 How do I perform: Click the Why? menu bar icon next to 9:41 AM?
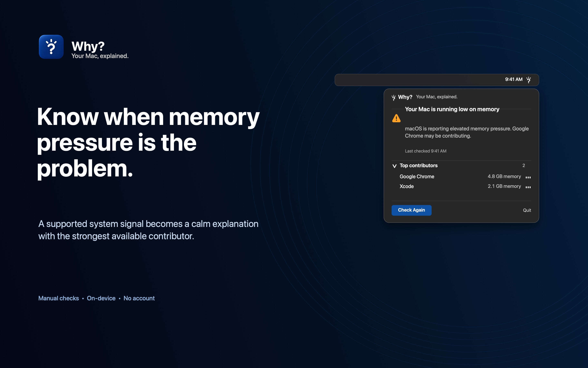[528, 80]
